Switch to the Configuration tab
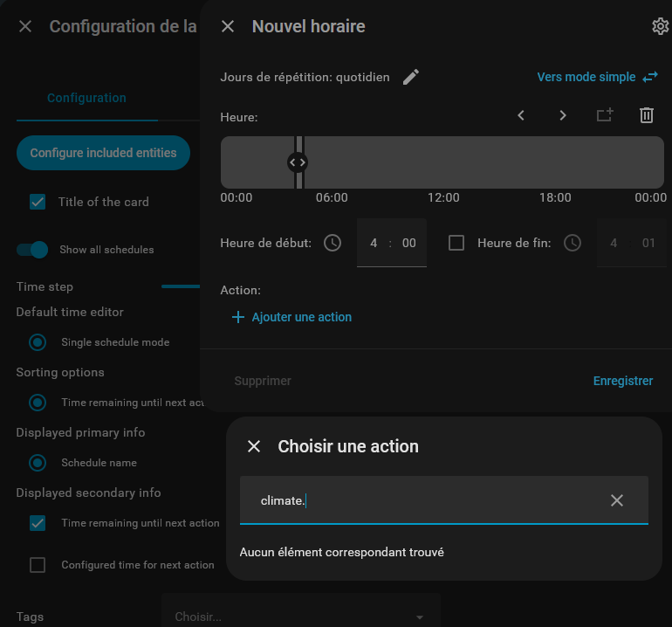This screenshot has height=627, width=672. coord(86,98)
